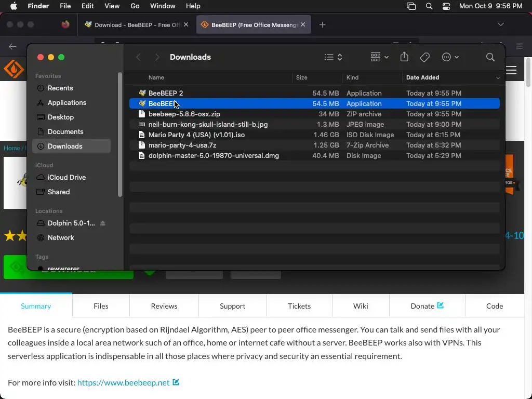Open the Code tab on the webpage

pyautogui.click(x=495, y=306)
